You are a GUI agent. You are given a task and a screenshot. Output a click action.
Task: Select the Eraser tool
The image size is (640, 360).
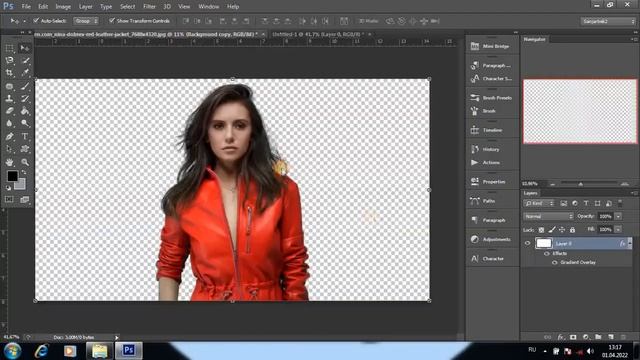pos(9,111)
